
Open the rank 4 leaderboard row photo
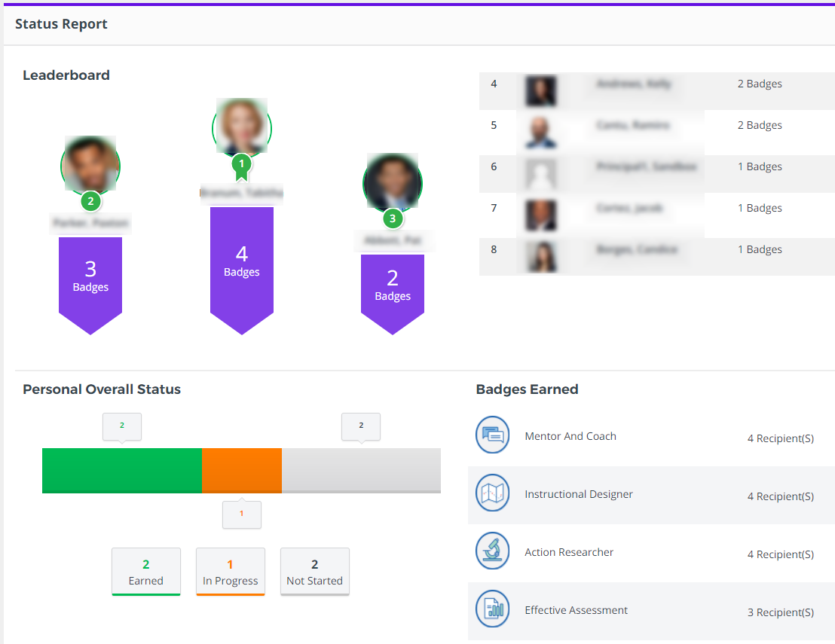point(540,91)
